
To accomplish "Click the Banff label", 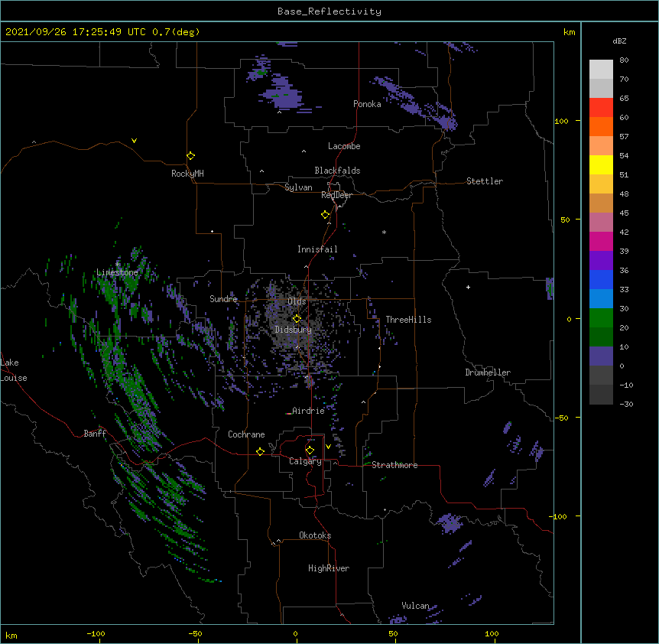I will (x=95, y=434).
